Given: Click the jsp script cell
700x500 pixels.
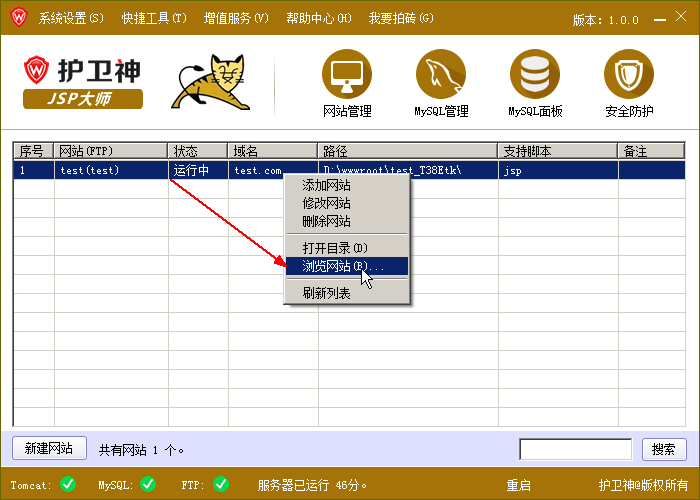Looking at the screenshot, I should (x=558, y=170).
